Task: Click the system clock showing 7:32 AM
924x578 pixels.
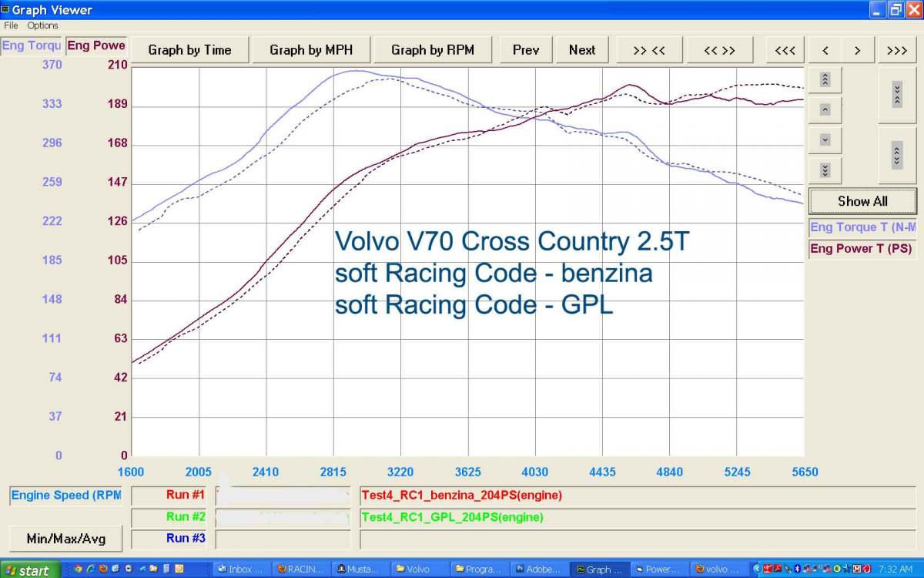Action: click(x=895, y=570)
